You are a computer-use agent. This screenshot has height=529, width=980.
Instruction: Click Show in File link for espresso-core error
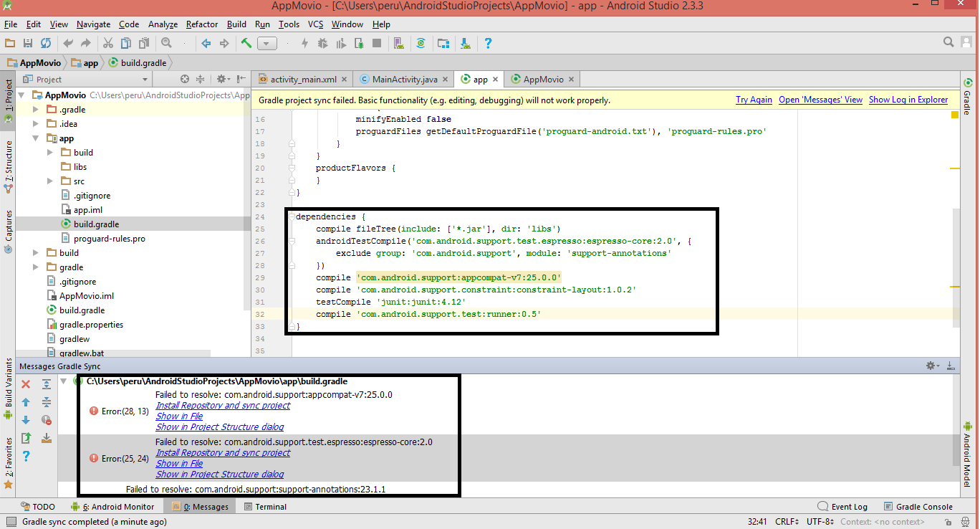179,464
